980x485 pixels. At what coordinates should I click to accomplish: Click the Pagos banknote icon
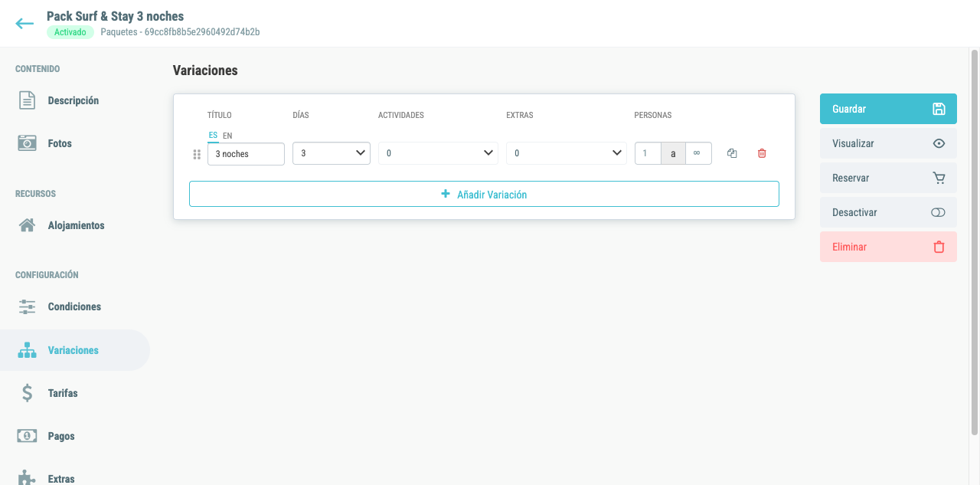point(27,436)
